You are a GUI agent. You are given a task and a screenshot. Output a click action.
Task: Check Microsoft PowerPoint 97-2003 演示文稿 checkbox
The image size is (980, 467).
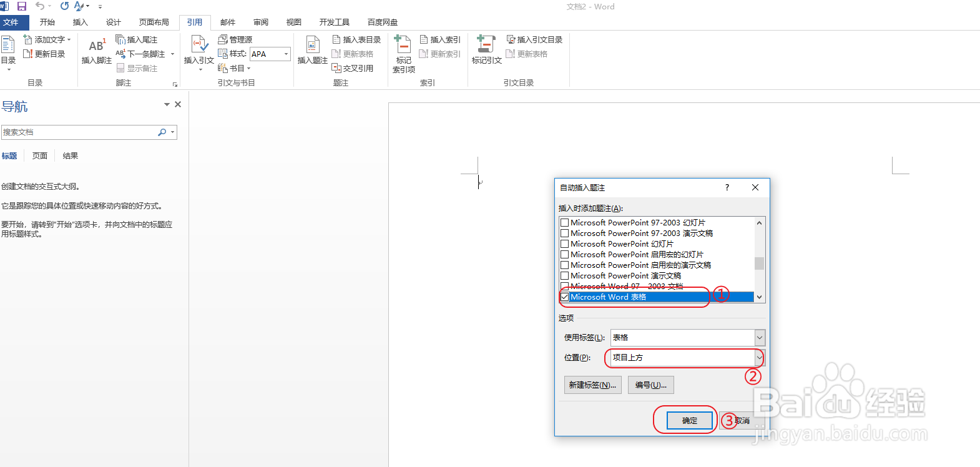[x=564, y=233]
